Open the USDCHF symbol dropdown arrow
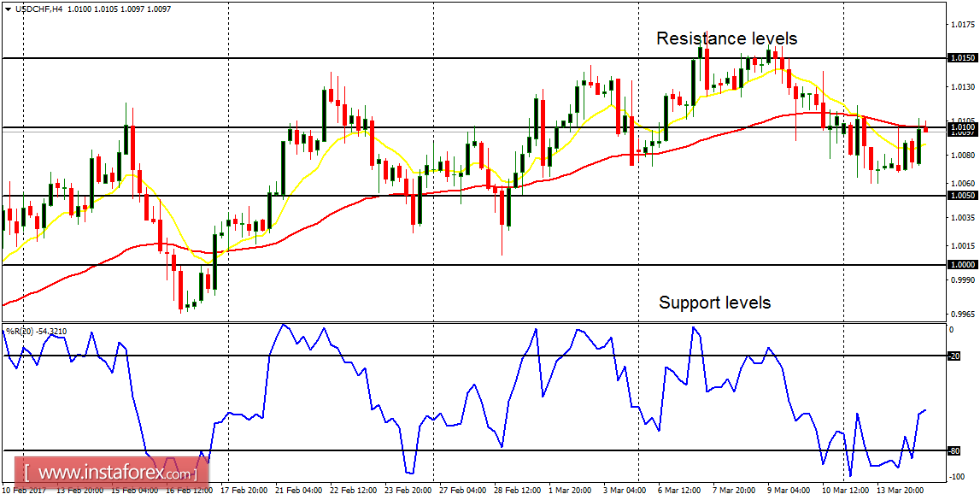Screen dimensions: 980x500 8,9
